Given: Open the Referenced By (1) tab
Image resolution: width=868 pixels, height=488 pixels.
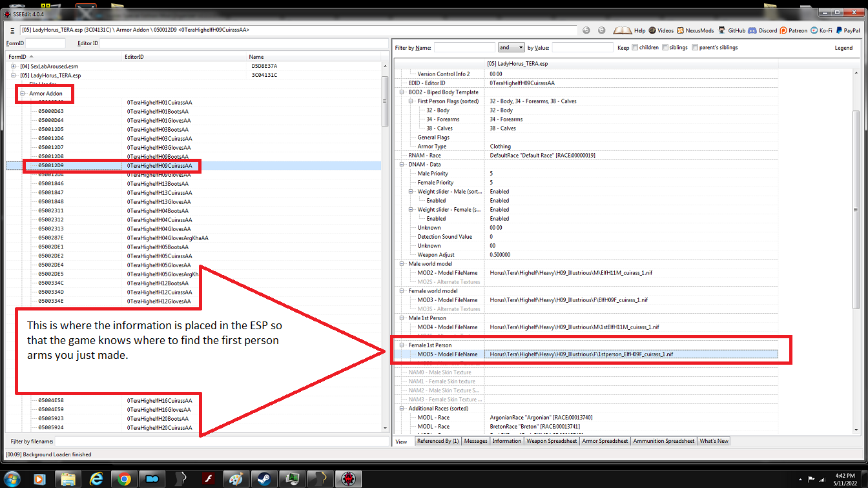Looking at the screenshot, I should click(x=438, y=441).
